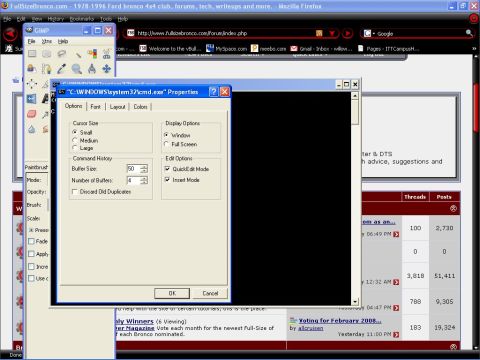Enable Fade checkbox in GIMP paintbrush options
480x360 pixels.
31,241
